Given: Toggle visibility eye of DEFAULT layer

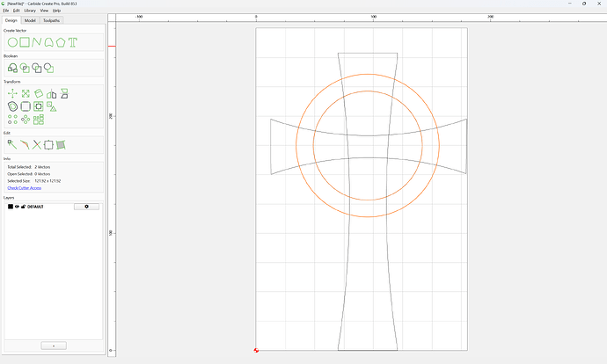Looking at the screenshot, I should (x=17, y=207).
